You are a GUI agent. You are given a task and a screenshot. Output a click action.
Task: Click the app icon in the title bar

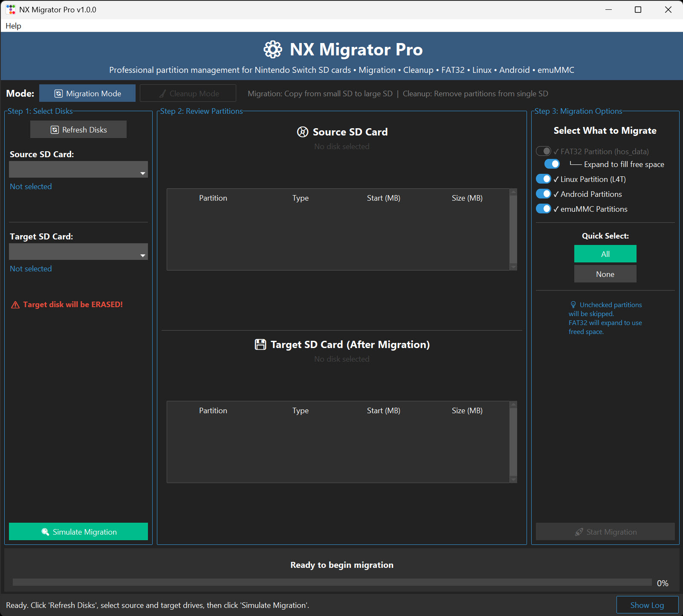tap(11, 9)
